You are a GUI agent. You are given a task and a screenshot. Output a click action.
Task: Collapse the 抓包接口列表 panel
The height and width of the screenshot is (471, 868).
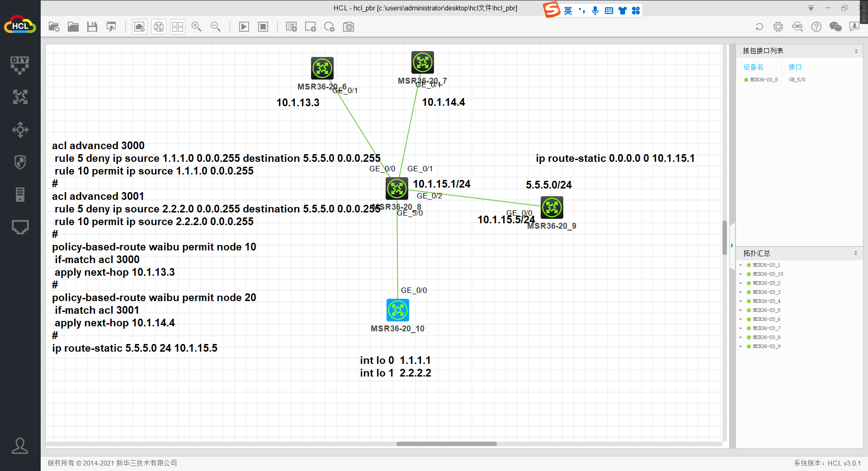pos(856,51)
